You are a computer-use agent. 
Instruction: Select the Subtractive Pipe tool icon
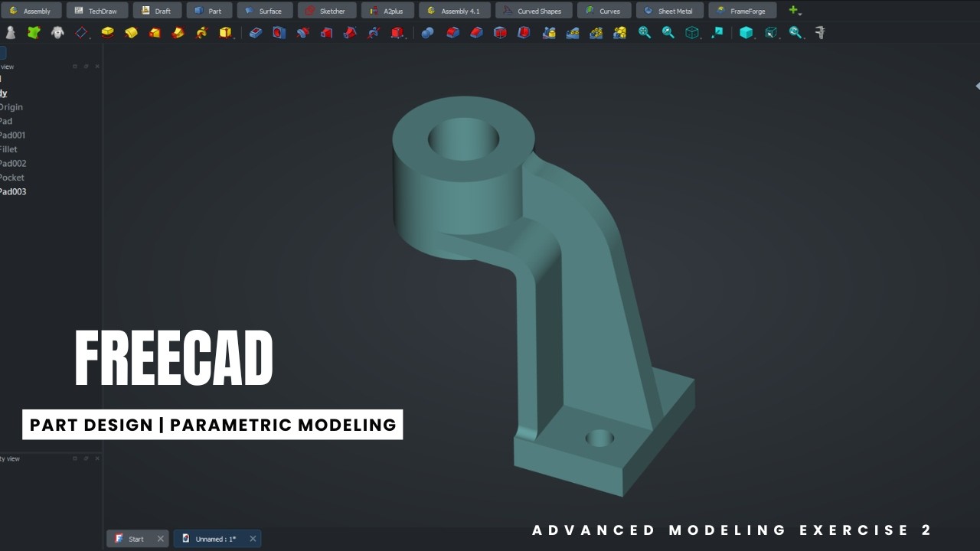click(350, 32)
